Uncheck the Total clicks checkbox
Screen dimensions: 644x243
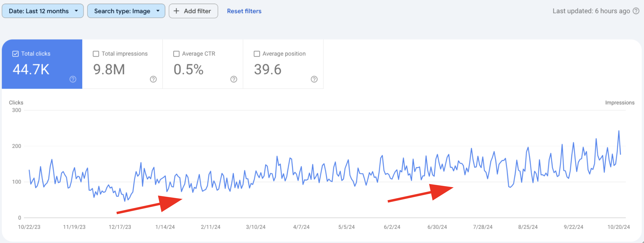pyautogui.click(x=15, y=54)
